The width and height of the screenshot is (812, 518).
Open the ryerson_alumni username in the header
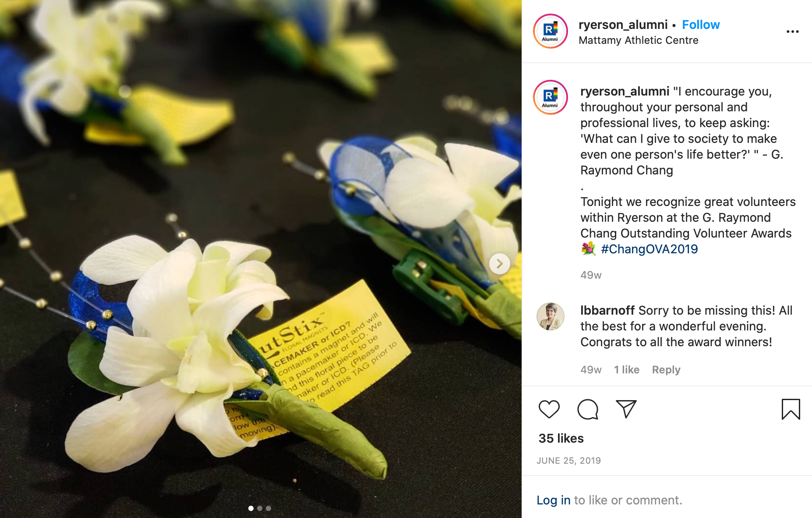(x=623, y=25)
